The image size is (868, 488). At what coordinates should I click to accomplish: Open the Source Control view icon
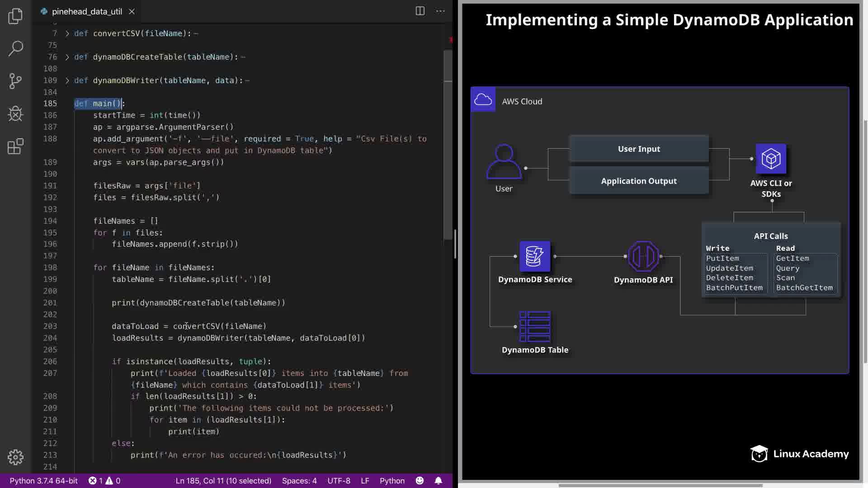pos(15,81)
